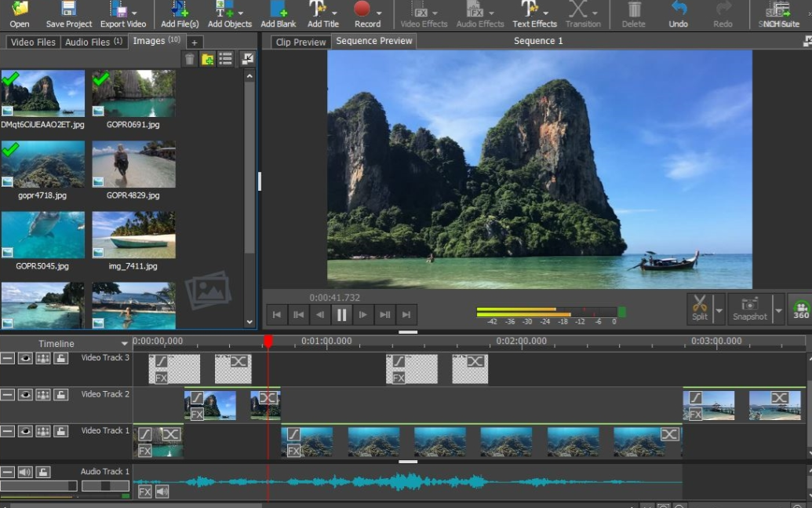This screenshot has height=508, width=812.
Task: Click the Record icon in toolbar
Action: 362,9
